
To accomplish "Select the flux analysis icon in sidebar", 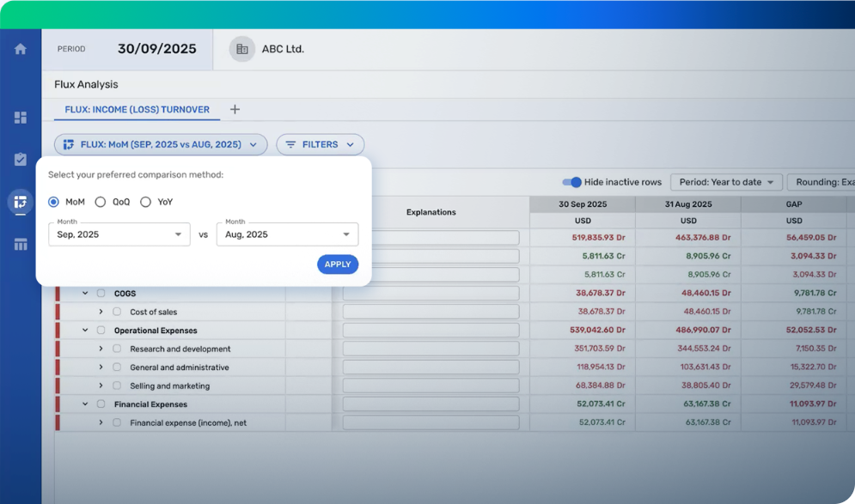I will 21,202.
